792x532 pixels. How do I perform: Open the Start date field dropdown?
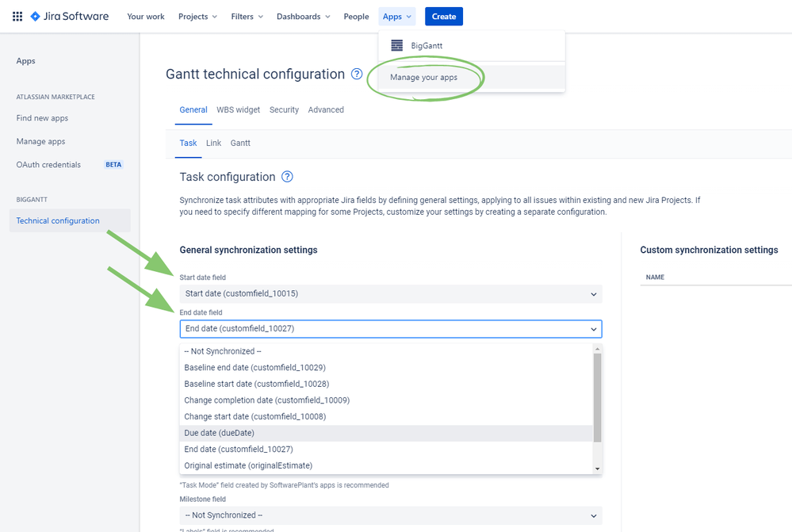391,294
